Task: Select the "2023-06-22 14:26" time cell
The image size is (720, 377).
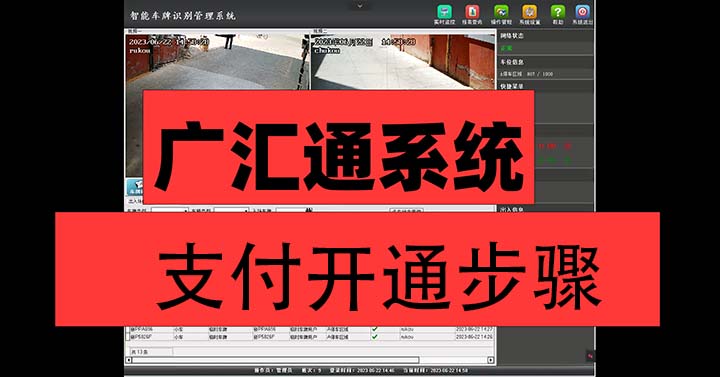Action: (474, 337)
